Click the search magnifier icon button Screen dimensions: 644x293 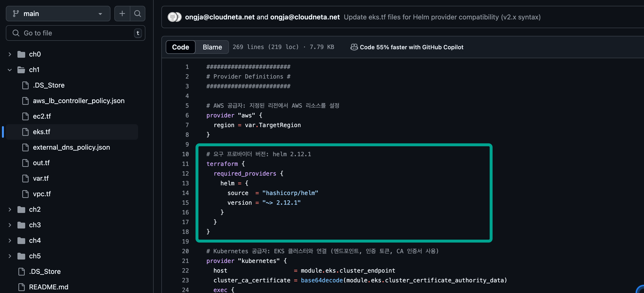point(138,14)
